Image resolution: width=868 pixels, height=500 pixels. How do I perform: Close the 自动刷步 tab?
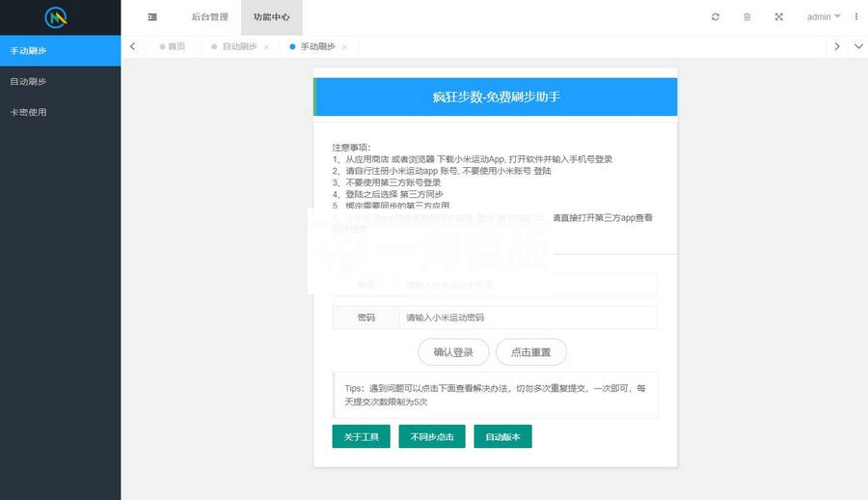[266, 47]
